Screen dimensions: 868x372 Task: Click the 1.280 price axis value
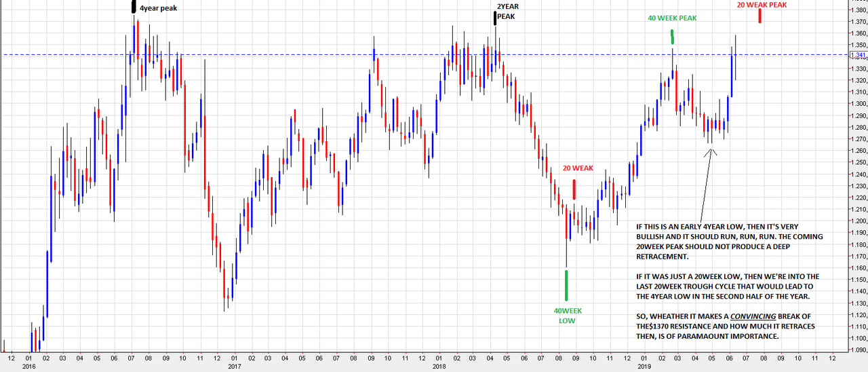point(859,128)
